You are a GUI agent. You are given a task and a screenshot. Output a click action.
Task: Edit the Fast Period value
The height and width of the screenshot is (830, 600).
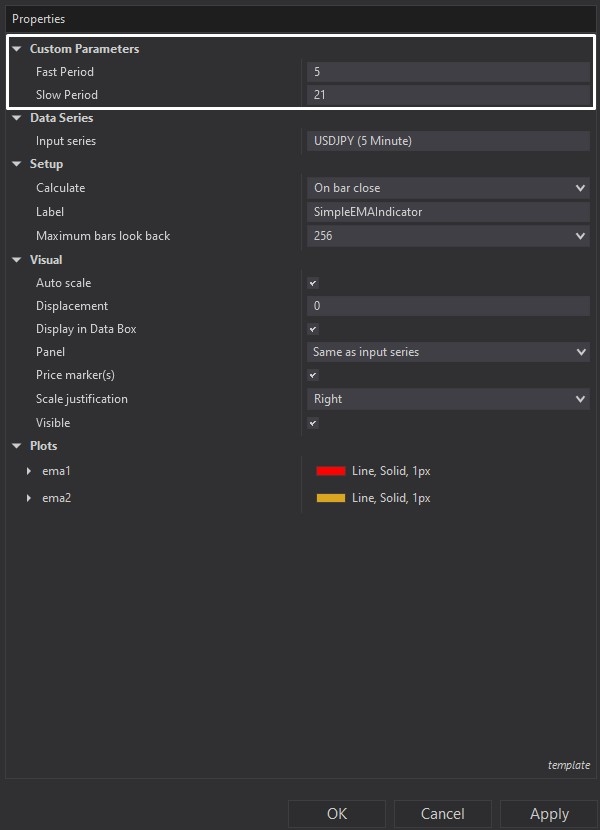(x=447, y=71)
